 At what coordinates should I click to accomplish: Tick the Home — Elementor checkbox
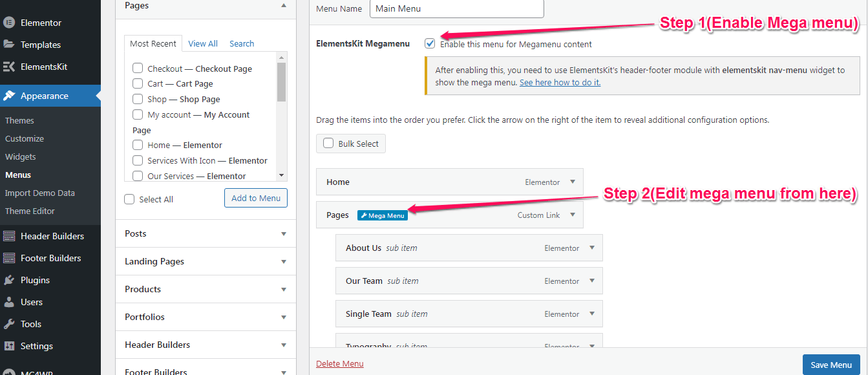[x=138, y=145]
